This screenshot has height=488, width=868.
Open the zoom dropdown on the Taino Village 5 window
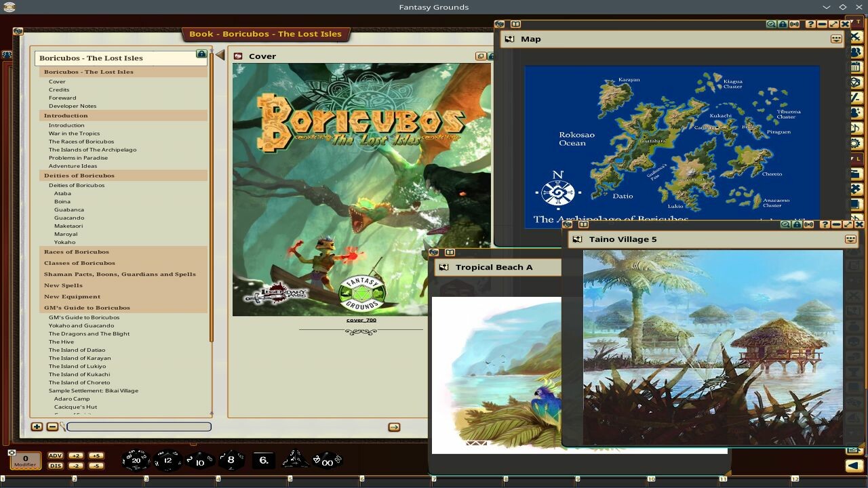850,239
